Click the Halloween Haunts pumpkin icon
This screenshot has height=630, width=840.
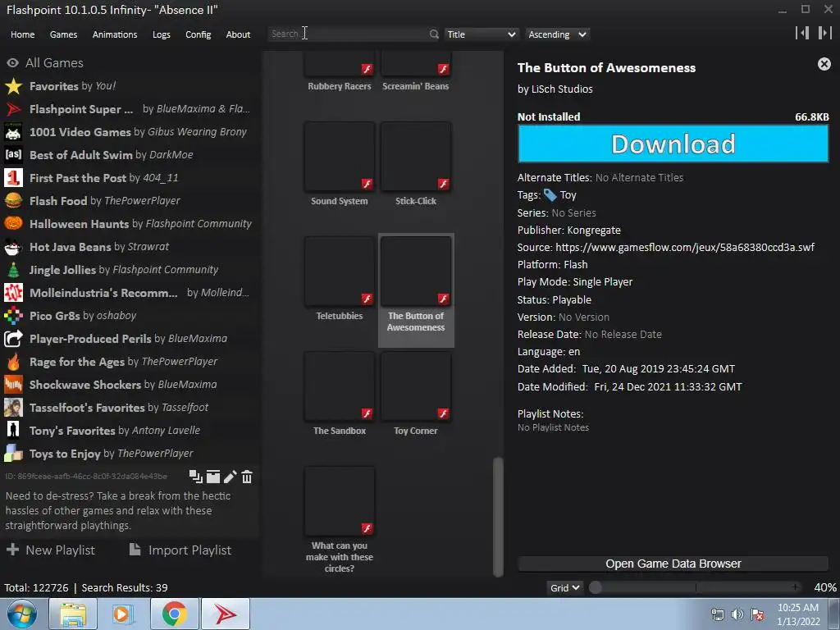point(13,223)
